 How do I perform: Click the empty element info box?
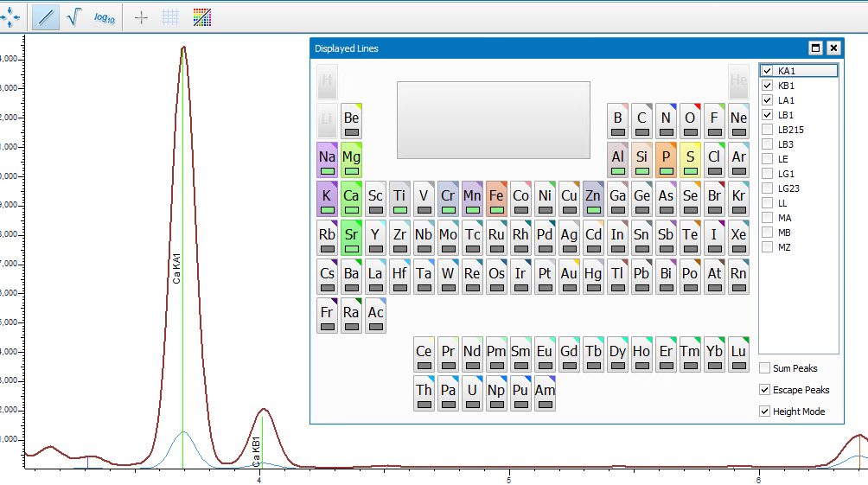(x=493, y=120)
